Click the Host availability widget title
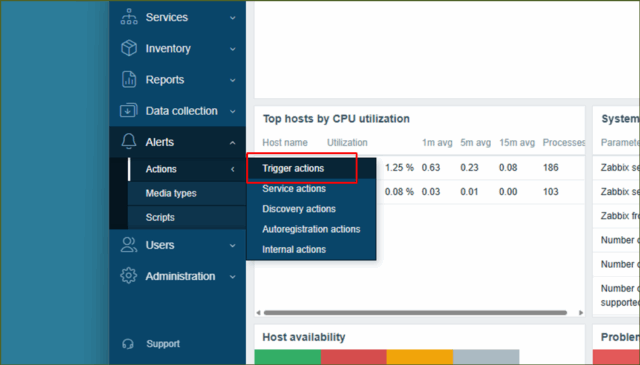 click(x=304, y=337)
